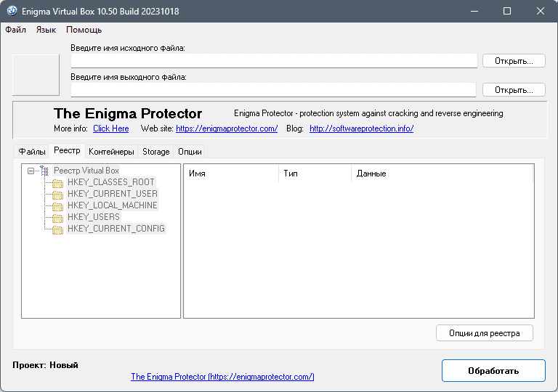Click the empty application icon preview box
The image size is (558, 392).
click(36, 75)
